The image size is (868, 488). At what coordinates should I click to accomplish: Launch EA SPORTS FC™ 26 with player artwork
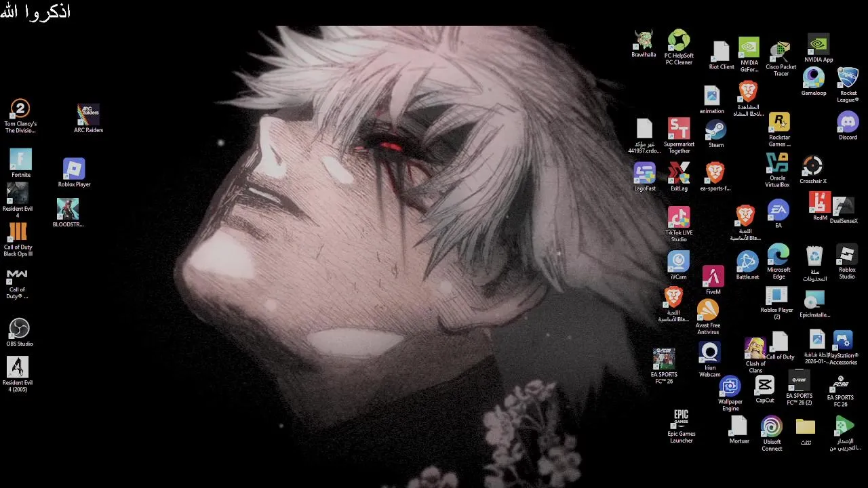[x=664, y=366]
